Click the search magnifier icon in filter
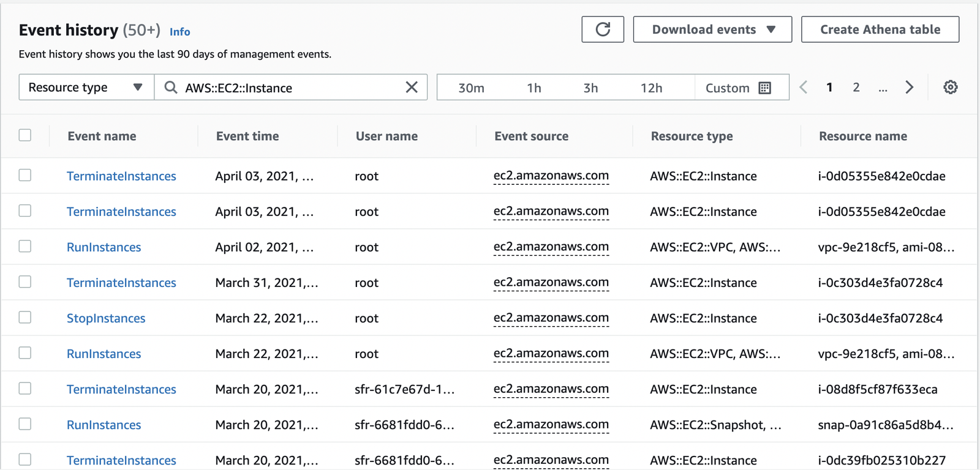Image resolution: width=980 pixels, height=470 pixels. [x=171, y=88]
